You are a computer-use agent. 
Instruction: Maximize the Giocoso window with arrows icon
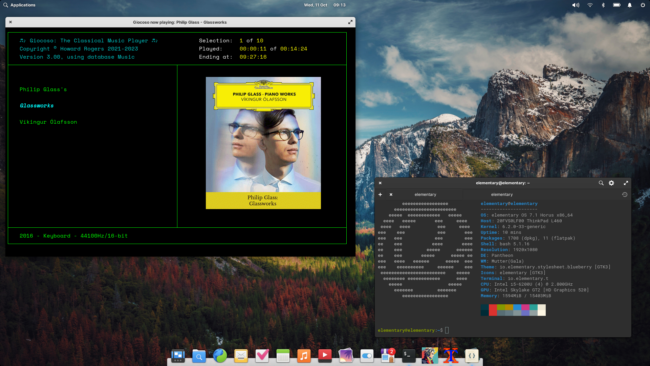350,22
